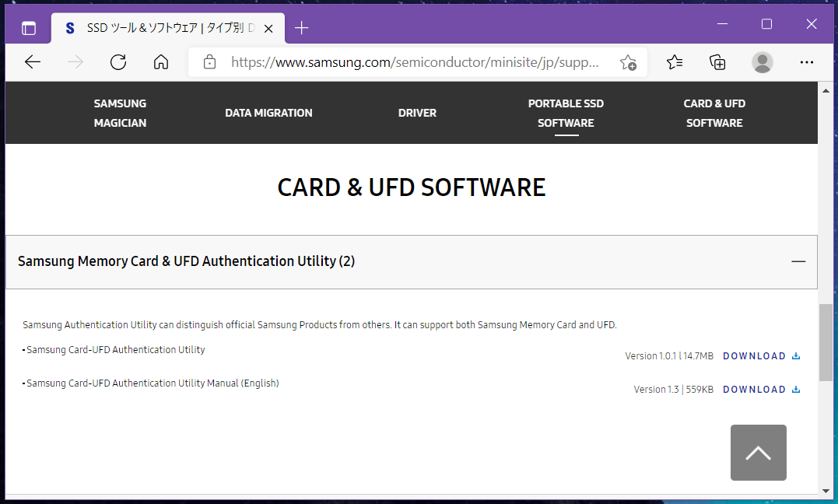Viewport: 838px width, 504px height.
Task: Click the scroll-to-top arrow button
Action: 758,453
